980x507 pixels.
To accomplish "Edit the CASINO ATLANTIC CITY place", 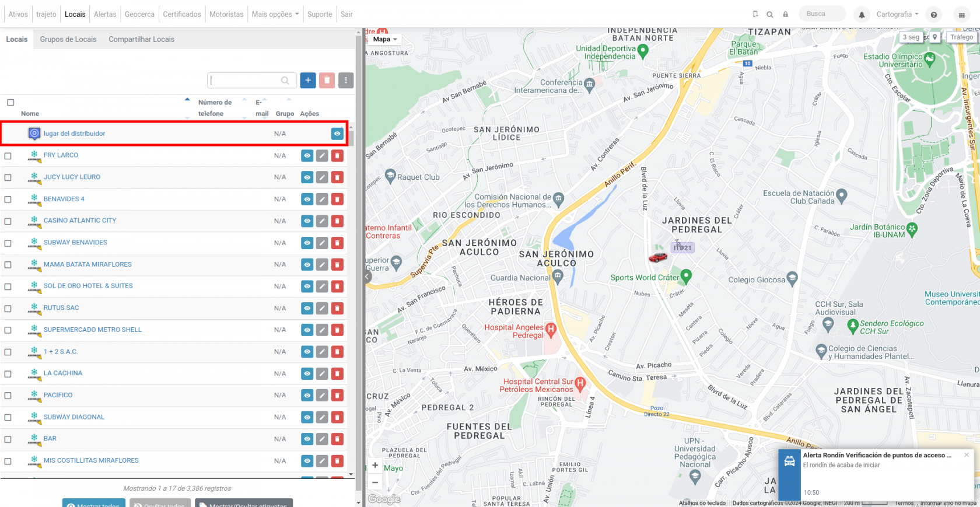I will point(322,221).
